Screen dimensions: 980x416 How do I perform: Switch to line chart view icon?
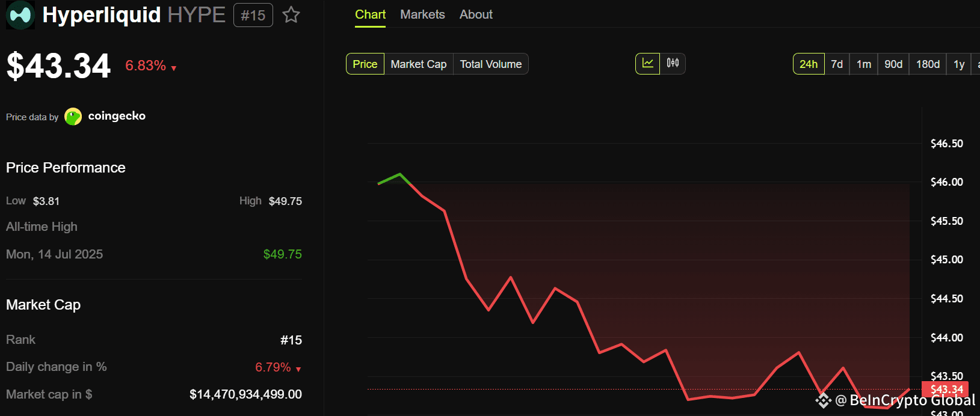[x=648, y=63]
